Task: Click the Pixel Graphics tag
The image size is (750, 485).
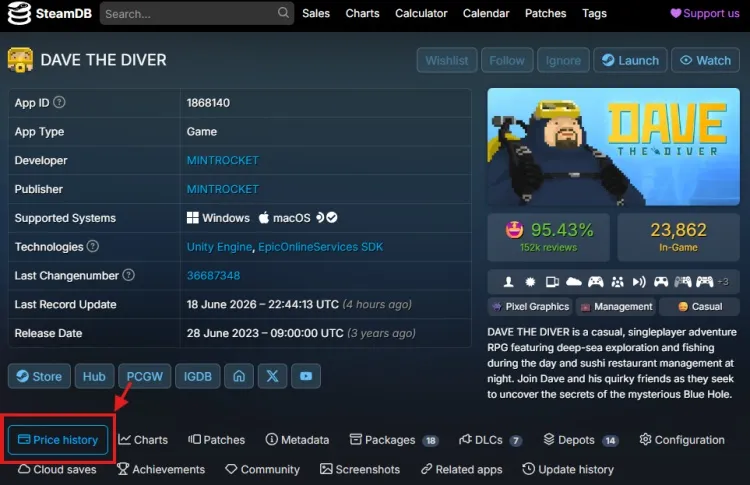Action: coord(530,306)
